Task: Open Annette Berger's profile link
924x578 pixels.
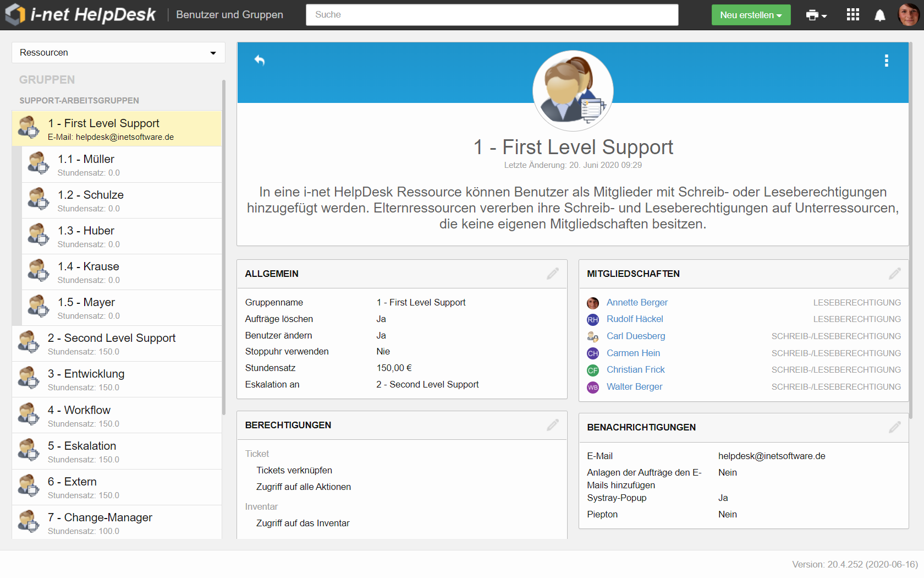Action: click(637, 302)
